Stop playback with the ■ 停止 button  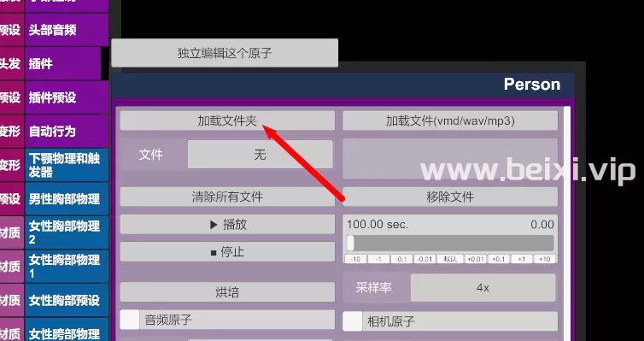pyautogui.click(x=227, y=252)
